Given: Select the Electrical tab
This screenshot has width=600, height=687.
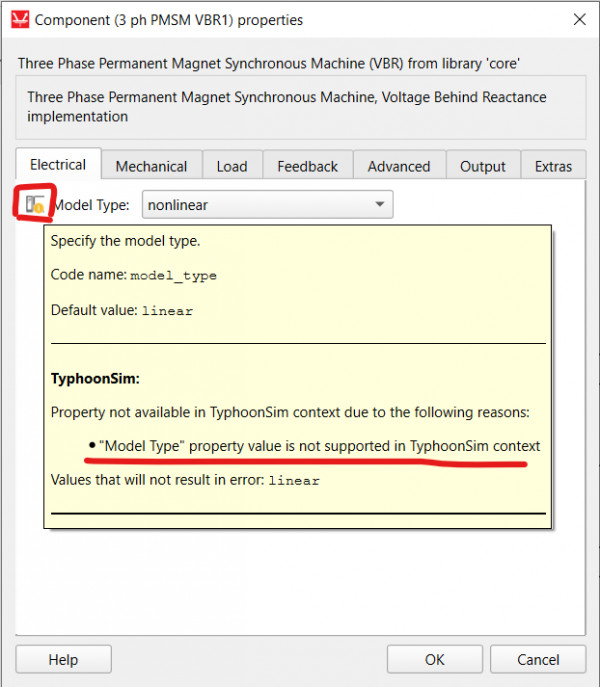Looking at the screenshot, I should point(58,165).
